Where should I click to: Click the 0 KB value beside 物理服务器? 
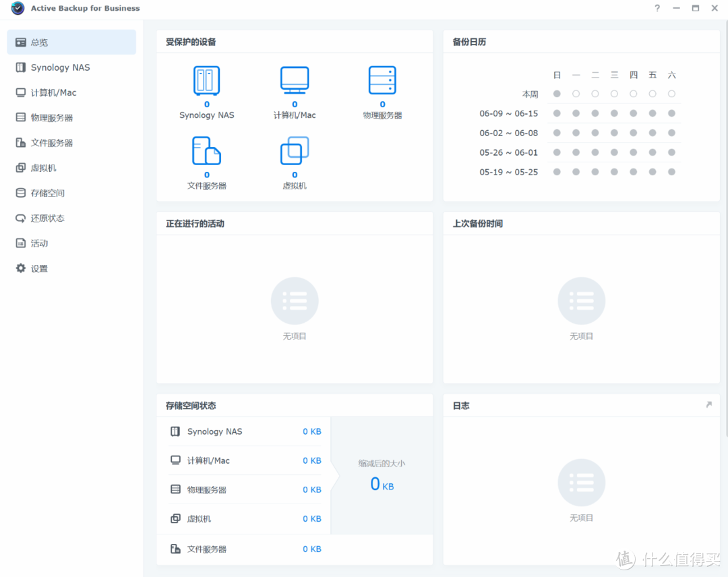pyautogui.click(x=311, y=489)
